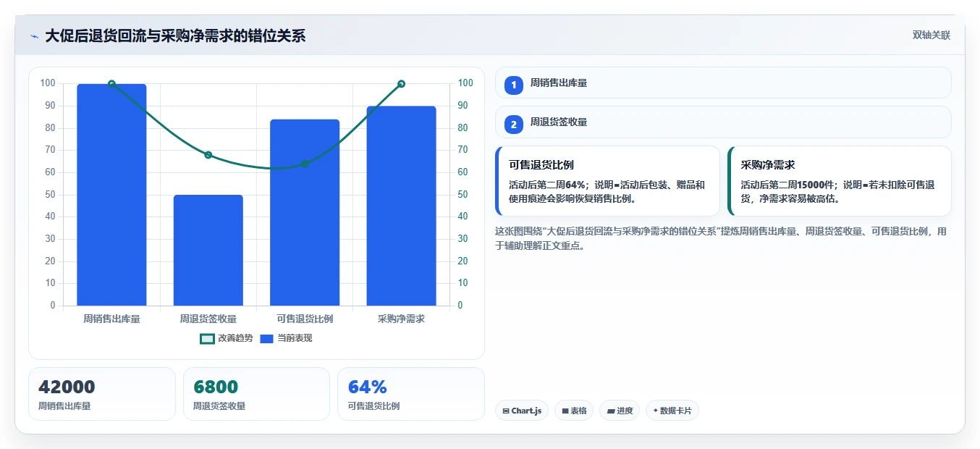Click the x-axis label 采购净需求

tap(401, 319)
